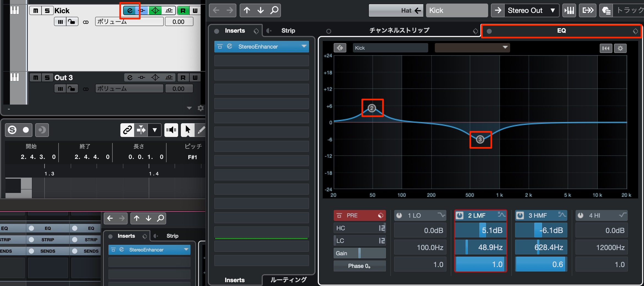Screen dimensions: 644x286
Task: Toggle acoustic feedback speaker icon
Action: [171, 130]
